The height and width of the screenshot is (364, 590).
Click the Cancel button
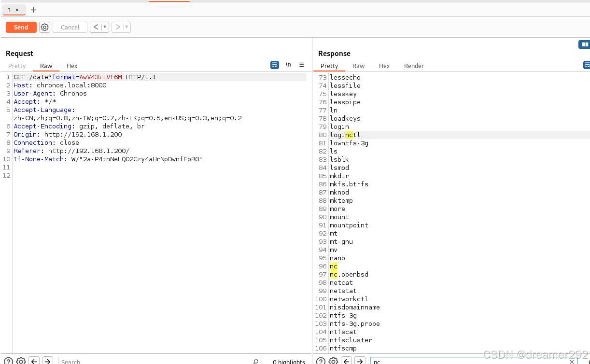point(70,28)
